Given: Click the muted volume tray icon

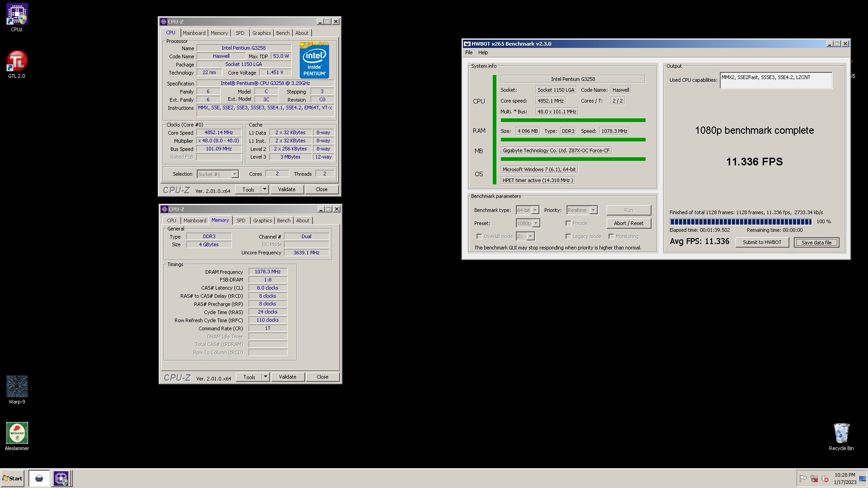Looking at the screenshot, I should (825, 479).
